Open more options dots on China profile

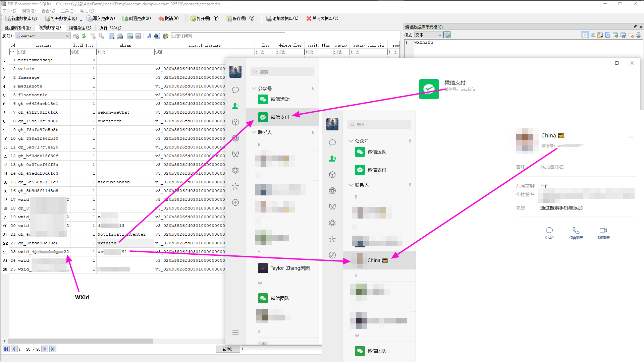[x=631, y=137]
